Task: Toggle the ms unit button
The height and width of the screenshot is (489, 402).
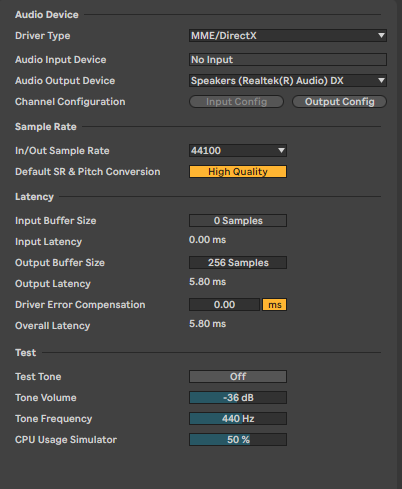Action: [x=274, y=305]
